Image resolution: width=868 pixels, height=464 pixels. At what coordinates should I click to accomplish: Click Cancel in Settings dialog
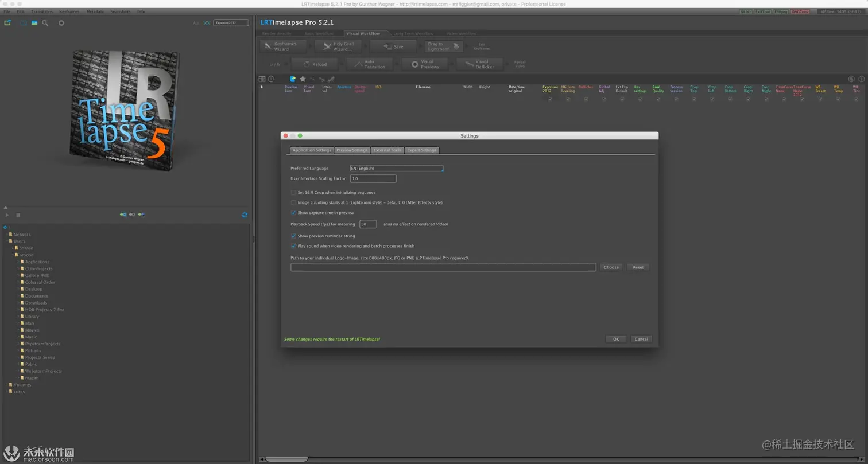point(641,339)
